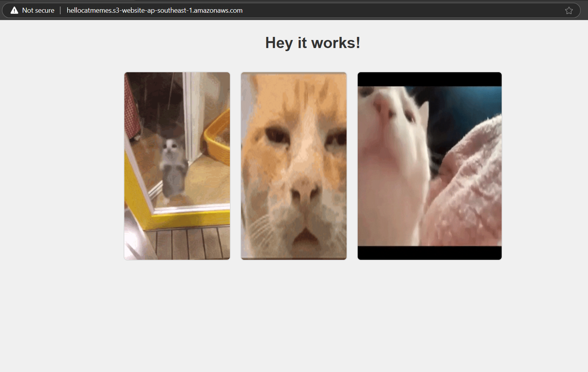Click the "Hey it works!" page heading

pos(312,43)
